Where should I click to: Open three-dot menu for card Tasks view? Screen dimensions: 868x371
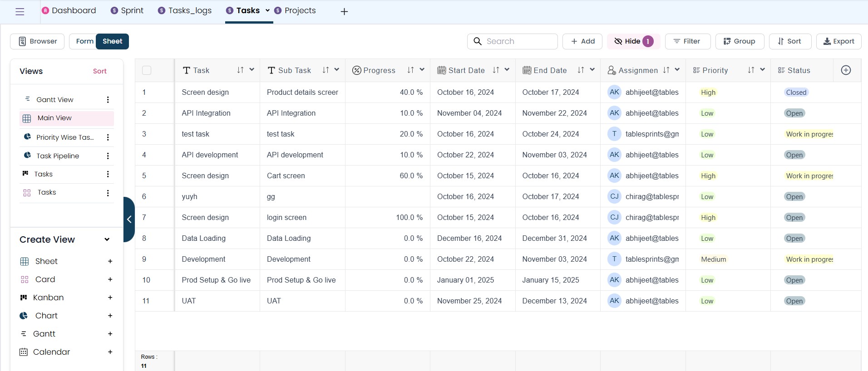[x=108, y=193]
